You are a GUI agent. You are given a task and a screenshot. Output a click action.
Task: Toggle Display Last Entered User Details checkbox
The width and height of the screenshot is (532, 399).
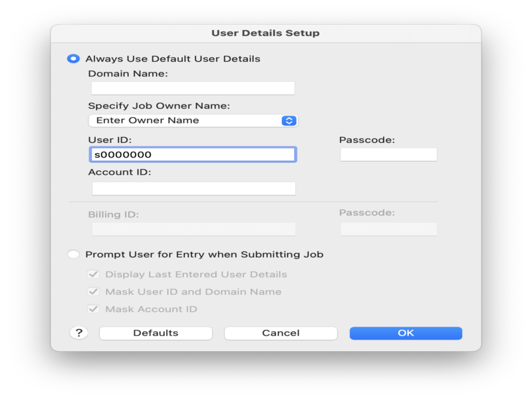(93, 274)
